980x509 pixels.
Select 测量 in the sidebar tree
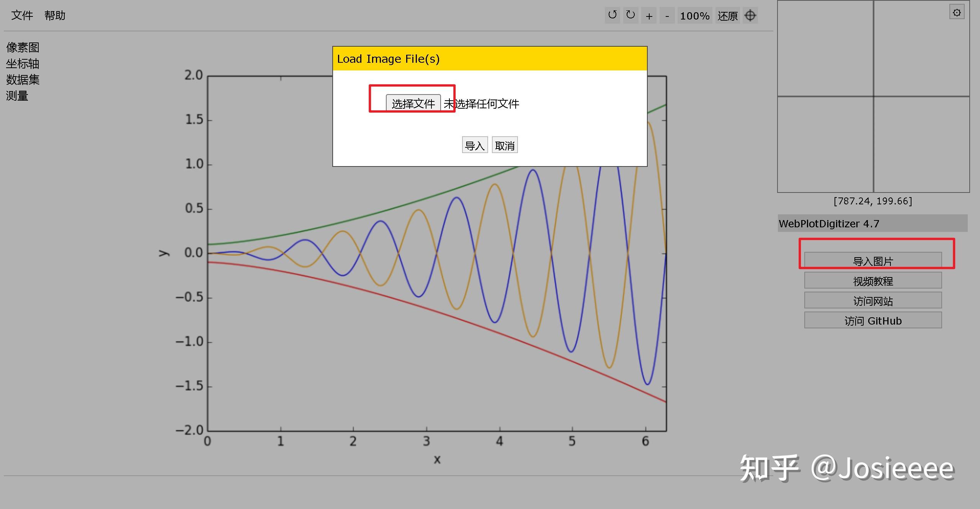click(17, 96)
